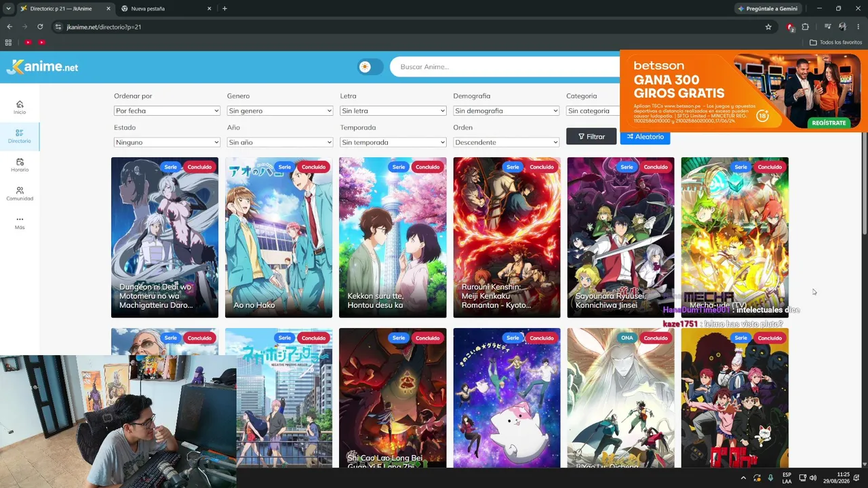Image resolution: width=868 pixels, height=488 pixels.
Task: Open the red extension icon with badge
Action: [x=790, y=27]
